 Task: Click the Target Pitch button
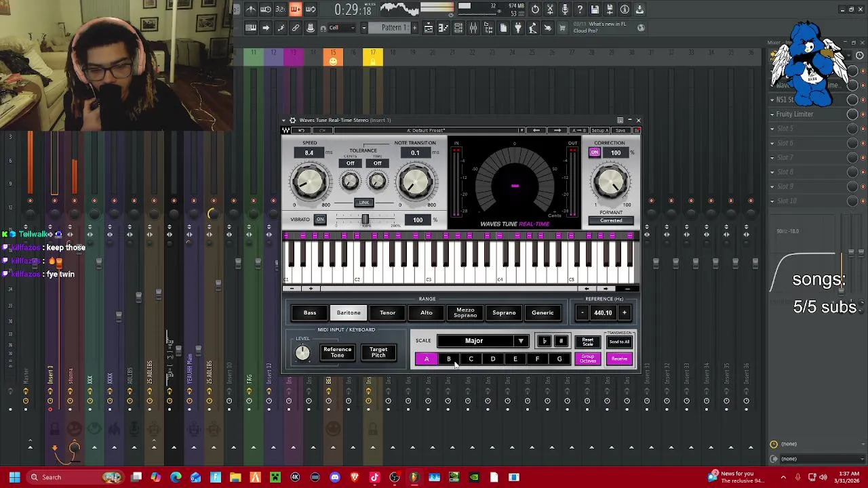[378, 352]
